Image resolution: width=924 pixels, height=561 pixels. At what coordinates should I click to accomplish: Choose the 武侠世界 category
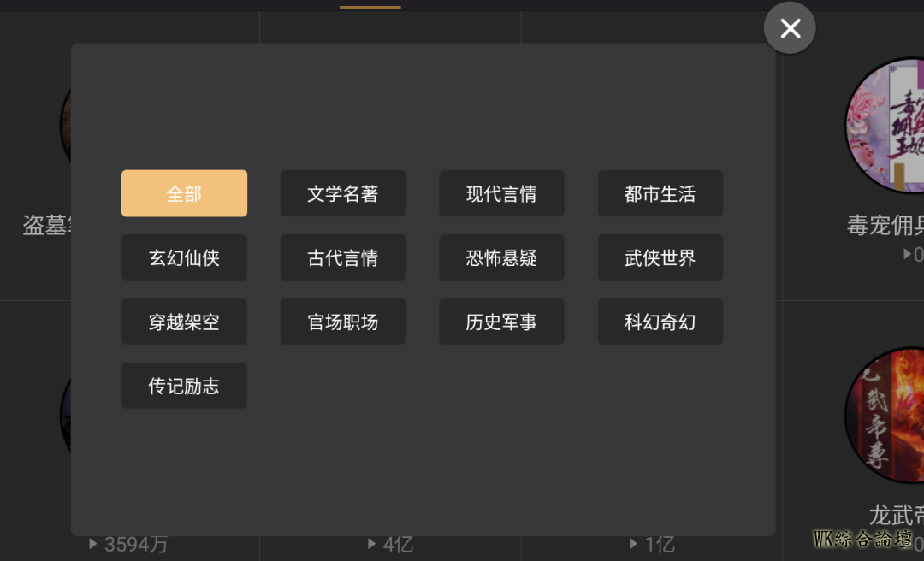click(660, 257)
